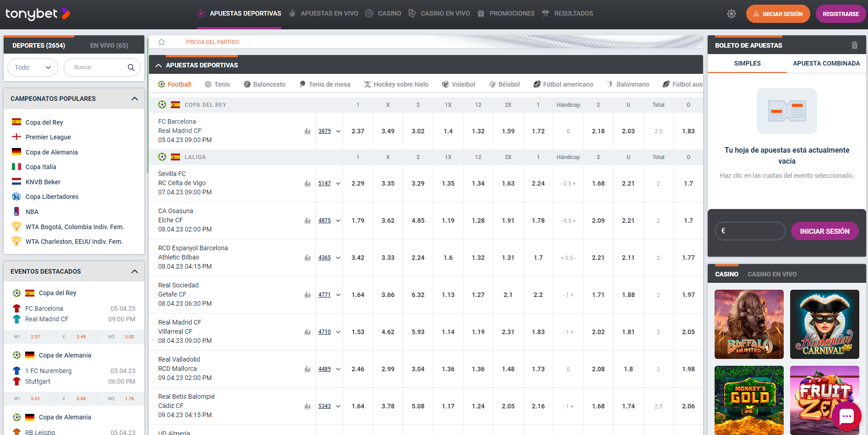Viewport: 868px width, 435px height.
Task: Toggle the draw odds 3.35 for Sevilla FC
Action: pos(388,183)
